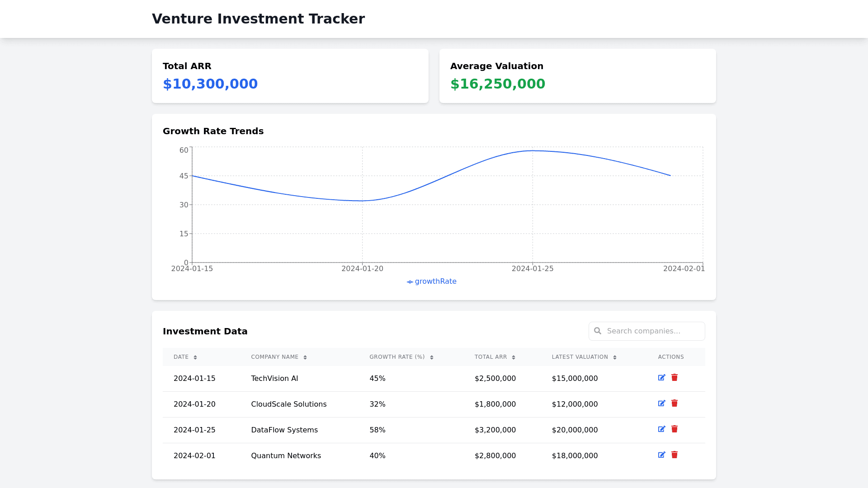Select the Total ARR summary card
Viewport: 868px width, 488px height.
pyautogui.click(x=290, y=76)
